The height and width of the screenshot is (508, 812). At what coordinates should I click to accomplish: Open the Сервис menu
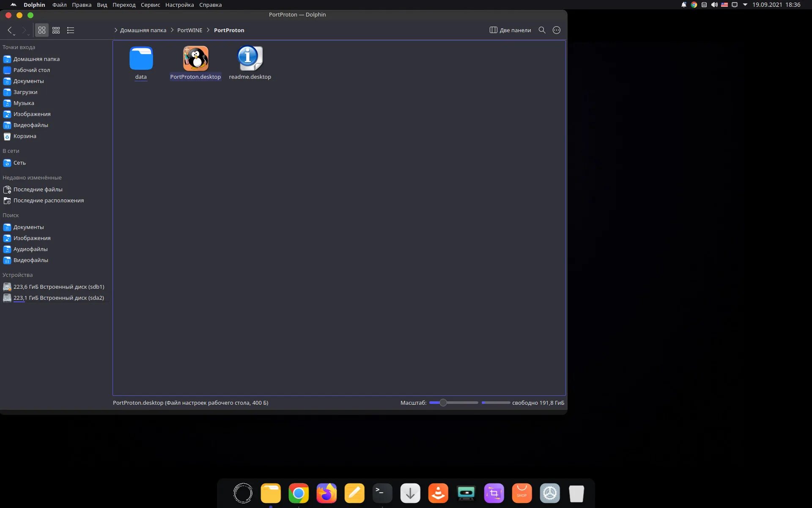[x=150, y=5]
